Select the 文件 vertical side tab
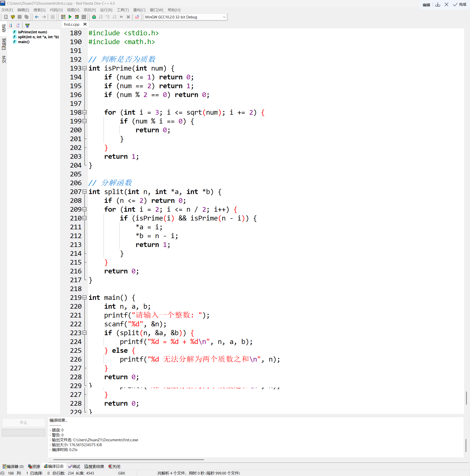 click(4, 59)
